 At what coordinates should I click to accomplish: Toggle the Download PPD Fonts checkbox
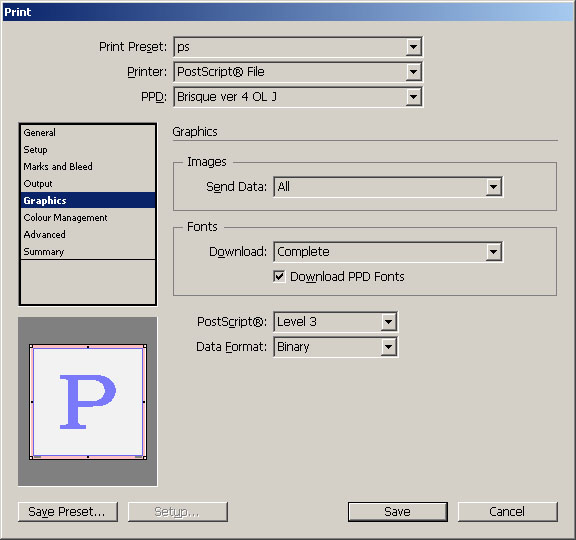point(279,276)
